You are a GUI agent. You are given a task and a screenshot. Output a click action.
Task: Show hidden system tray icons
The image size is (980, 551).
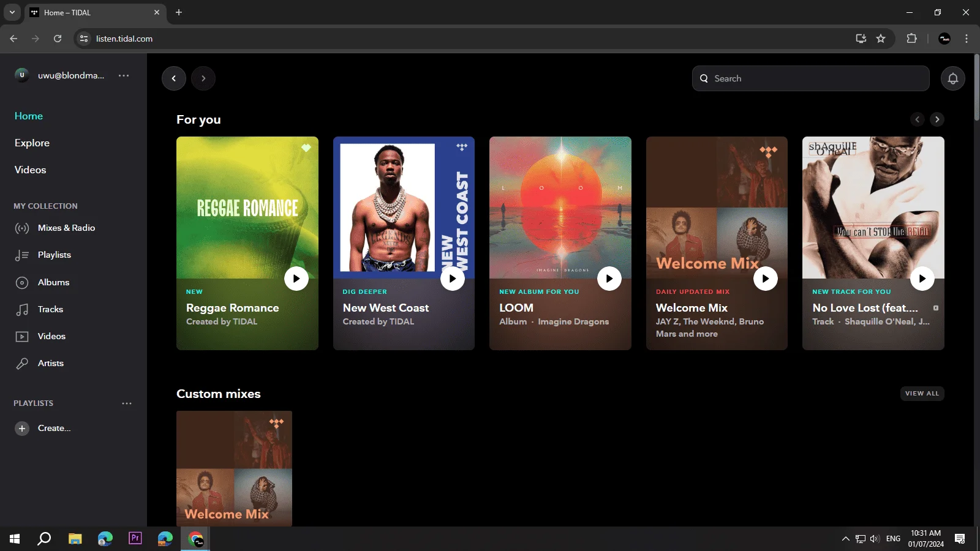pyautogui.click(x=845, y=539)
